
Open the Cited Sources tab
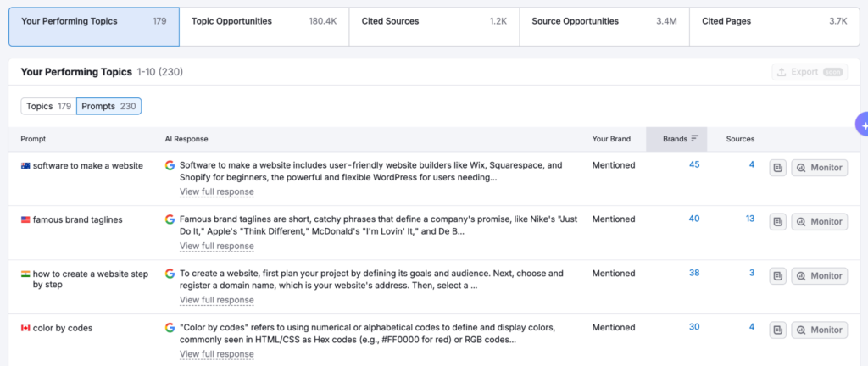433,21
